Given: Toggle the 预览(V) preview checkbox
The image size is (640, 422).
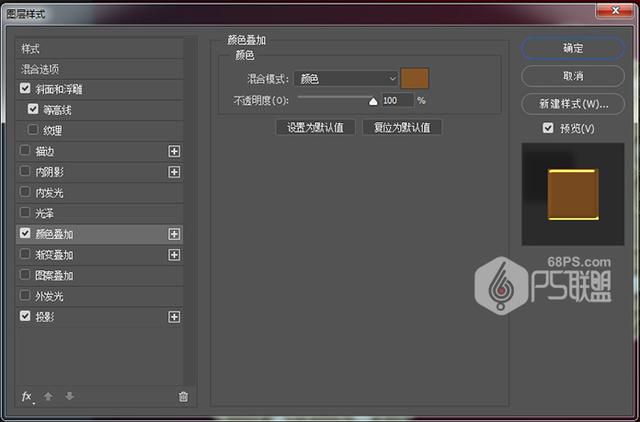Looking at the screenshot, I should pos(548,128).
